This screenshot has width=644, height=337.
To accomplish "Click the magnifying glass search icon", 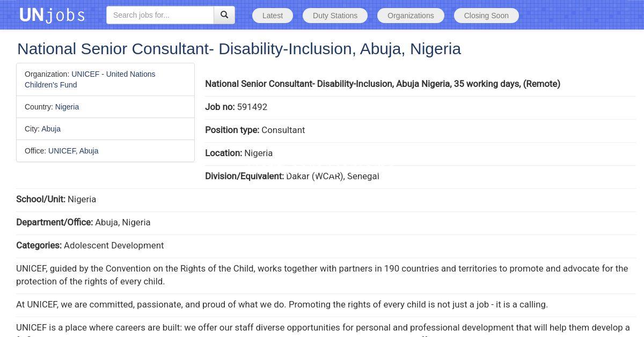I will pyautogui.click(x=224, y=15).
